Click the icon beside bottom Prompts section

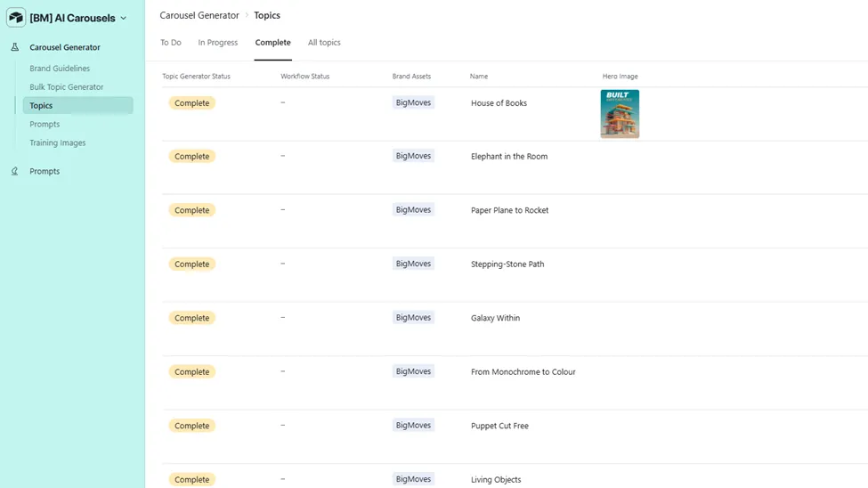[x=15, y=171]
